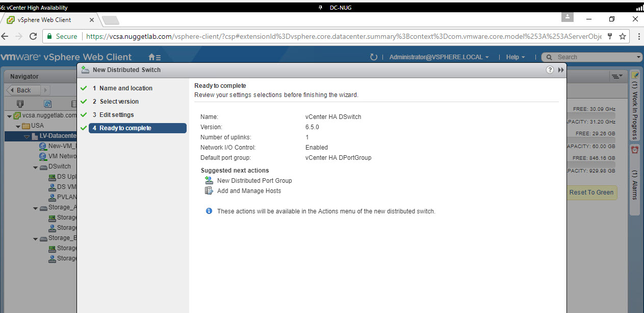This screenshot has height=313, width=644.
Task: Click the New Distributed Port Group icon
Action: 209,180
